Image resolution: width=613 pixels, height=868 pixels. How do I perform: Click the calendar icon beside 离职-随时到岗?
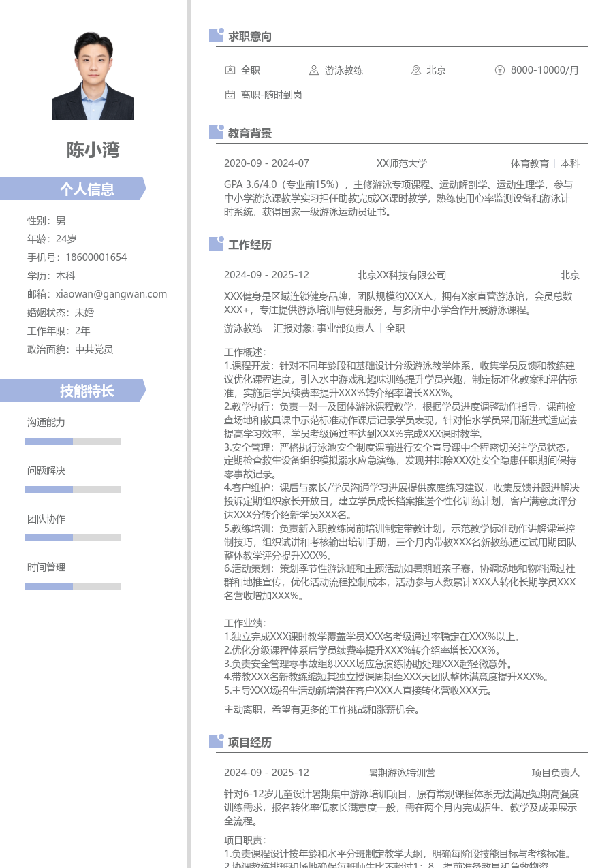pos(230,95)
